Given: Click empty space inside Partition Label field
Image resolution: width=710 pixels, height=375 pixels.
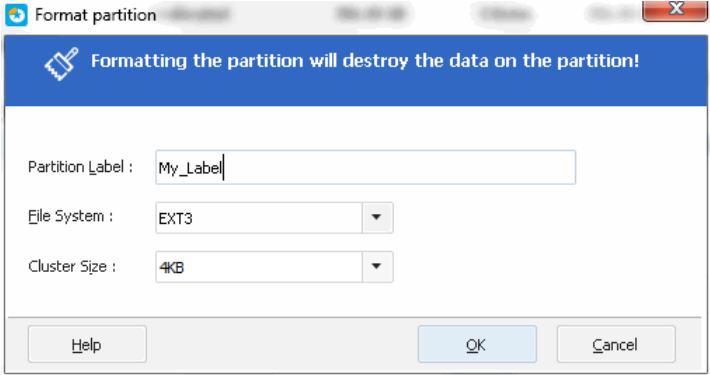Looking at the screenshot, I should point(398,168).
